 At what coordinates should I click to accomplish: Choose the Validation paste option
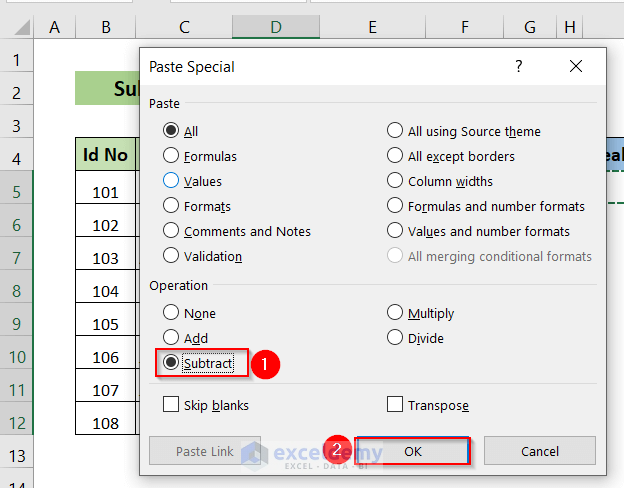pos(171,256)
